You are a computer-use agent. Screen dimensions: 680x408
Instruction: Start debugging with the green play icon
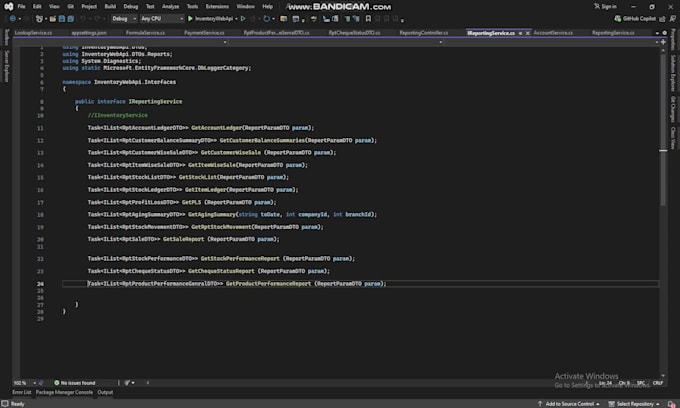(x=190, y=19)
